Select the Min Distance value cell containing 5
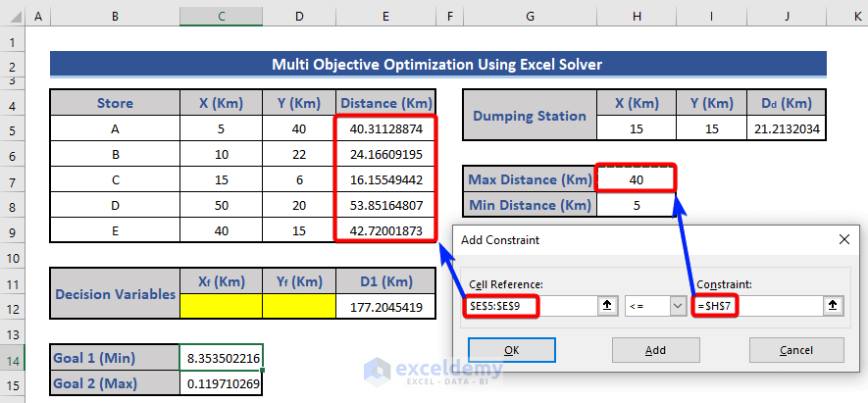 (x=635, y=204)
